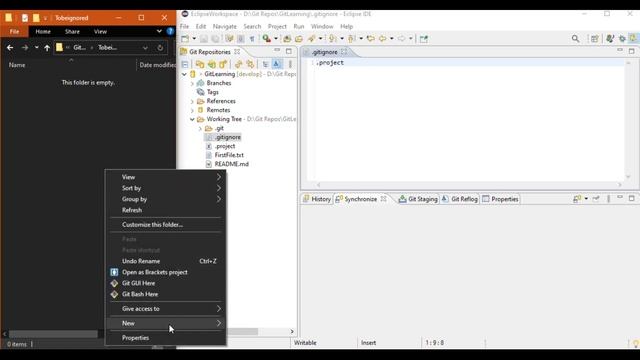This screenshot has width=640, height=360.
Task: Expand the Explorer ribbon chevron
Action: point(159,31)
